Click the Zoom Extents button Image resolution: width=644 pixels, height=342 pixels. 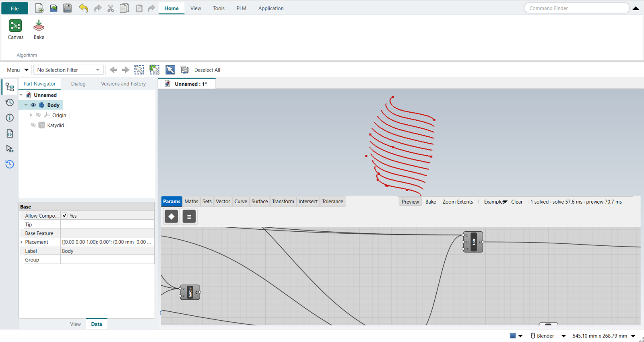458,202
